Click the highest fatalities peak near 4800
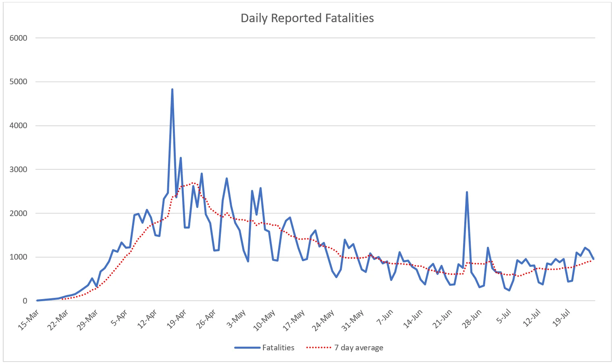The image size is (613, 364). pos(172,89)
